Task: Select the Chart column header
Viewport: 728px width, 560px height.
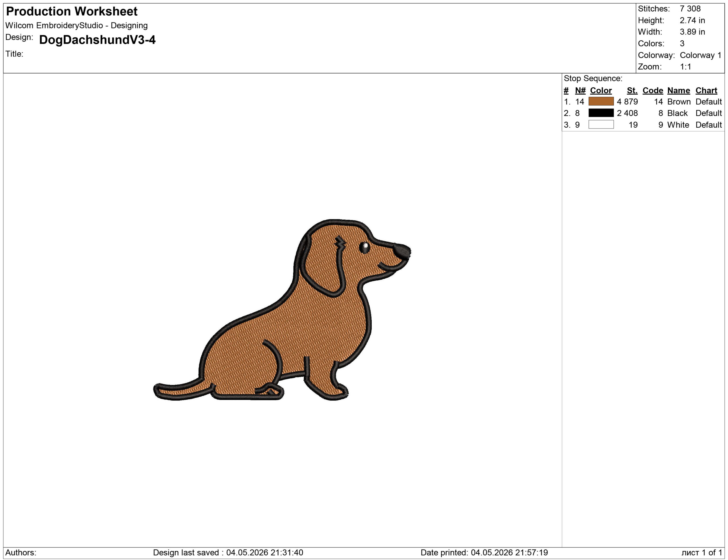Action: click(x=706, y=91)
